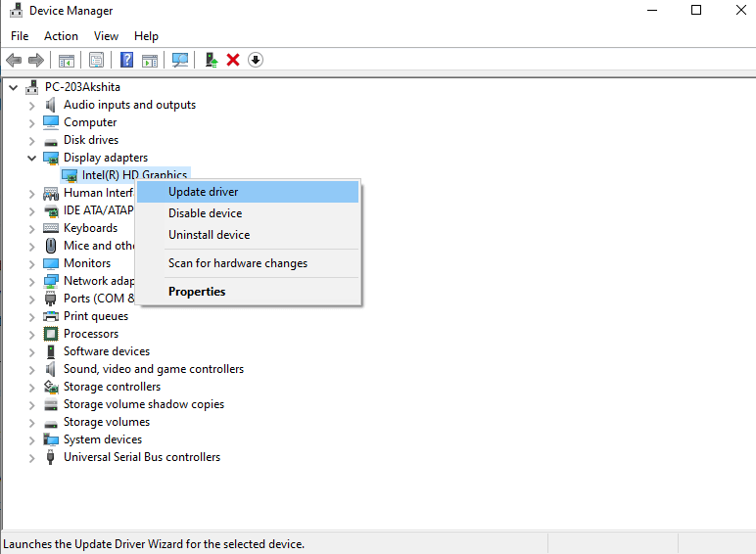Expand the Disk drives category
756x554 pixels.
31,141
